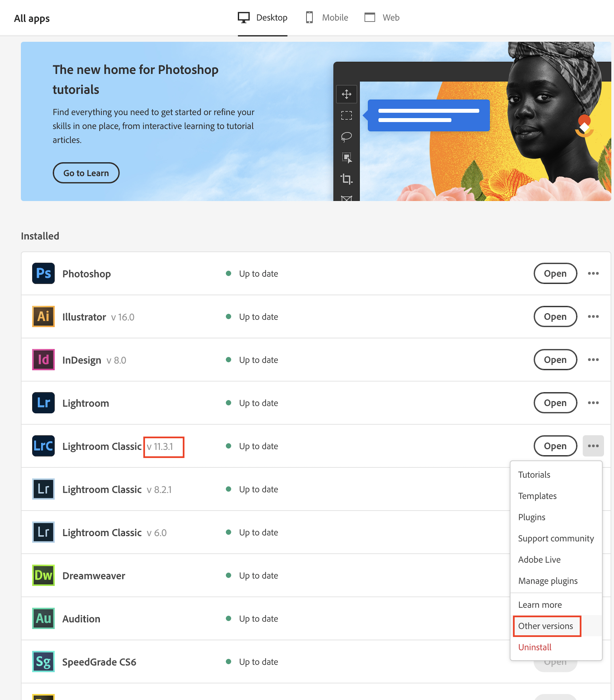The height and width of the screenshot is (700, 614).
Task: Click the Photoshop app icon
Action: coord(43,273)
